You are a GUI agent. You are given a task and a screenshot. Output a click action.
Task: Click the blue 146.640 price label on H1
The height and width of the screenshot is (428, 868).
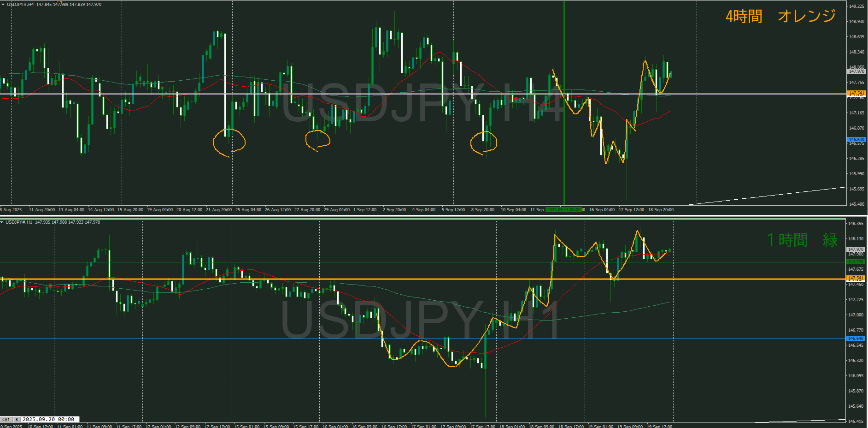click(x=856, y=339)
